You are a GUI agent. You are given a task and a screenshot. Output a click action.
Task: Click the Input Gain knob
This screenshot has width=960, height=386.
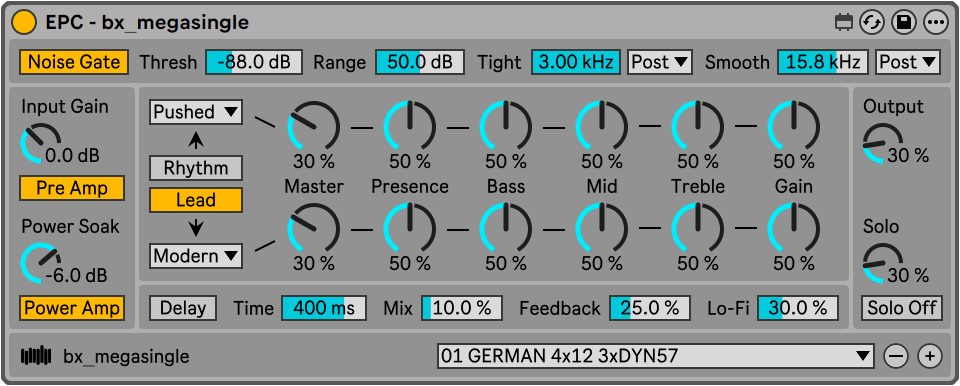[41, 143]
